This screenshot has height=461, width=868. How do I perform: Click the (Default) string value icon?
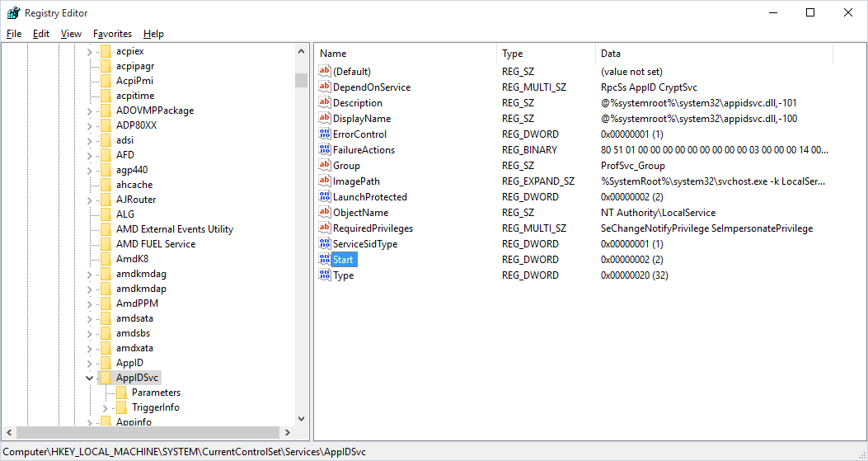325,71
